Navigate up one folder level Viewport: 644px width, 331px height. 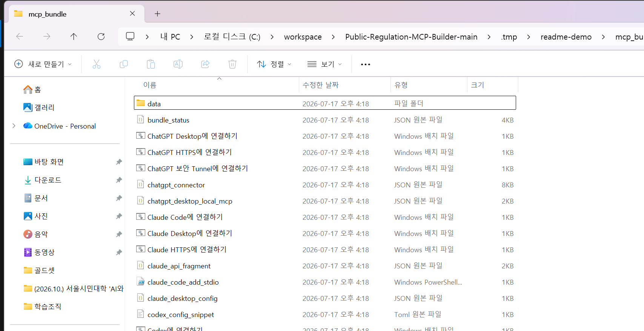click(74, 37)
